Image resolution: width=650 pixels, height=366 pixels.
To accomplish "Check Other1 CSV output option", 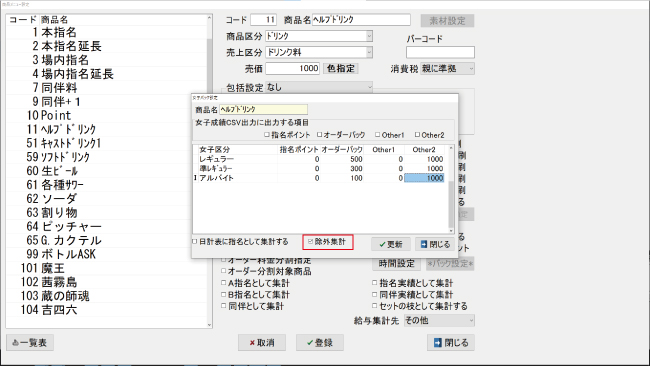I will tap(377, 135).
